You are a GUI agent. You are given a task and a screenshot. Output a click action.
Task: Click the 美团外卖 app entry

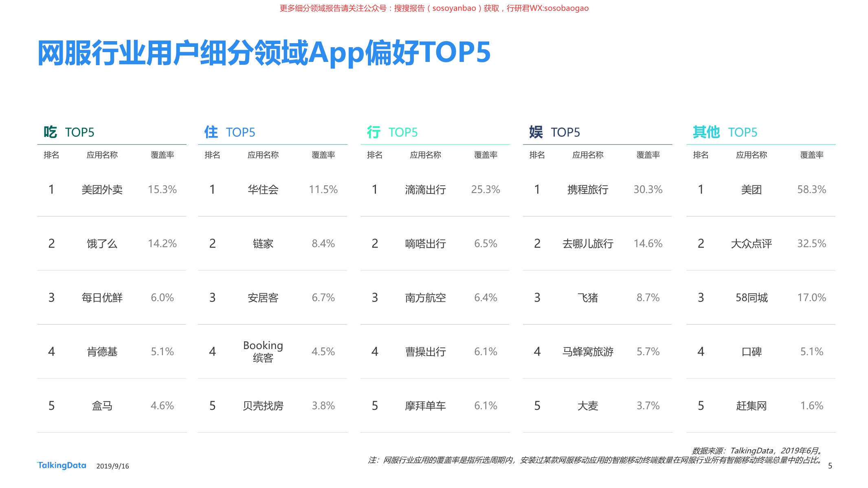point(102,189)
